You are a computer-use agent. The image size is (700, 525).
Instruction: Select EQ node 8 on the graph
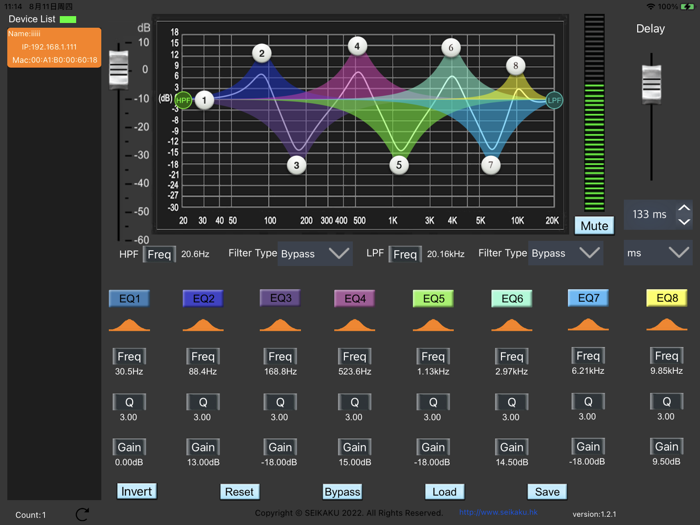[516, 66]
